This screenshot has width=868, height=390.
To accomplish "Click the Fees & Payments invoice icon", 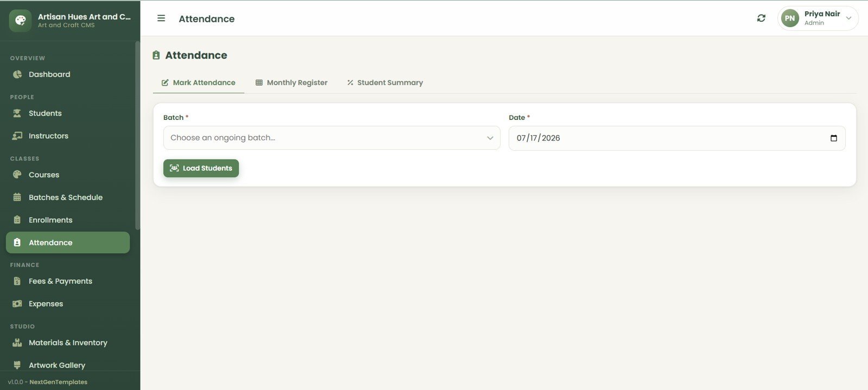I will click(17, 281).
